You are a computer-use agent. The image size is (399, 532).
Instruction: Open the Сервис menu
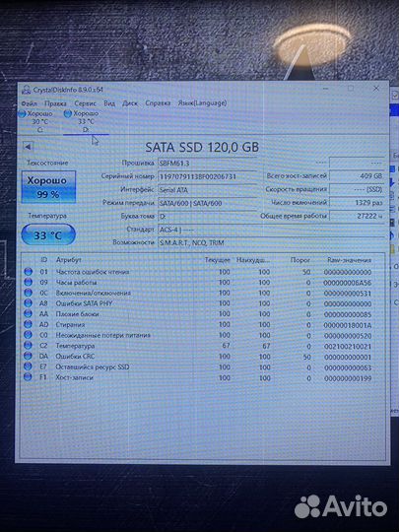point(85,103)
